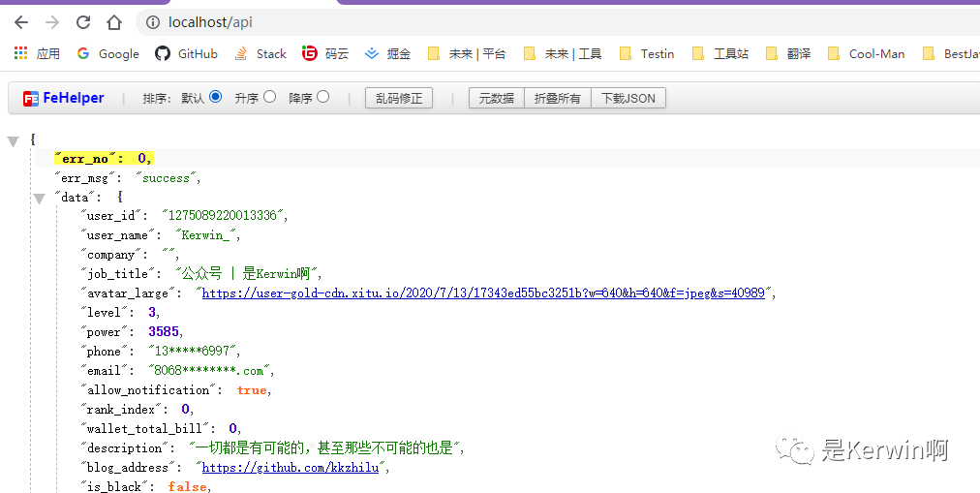Open the 未来 | 平台 bookmark folder

point(466,53)
